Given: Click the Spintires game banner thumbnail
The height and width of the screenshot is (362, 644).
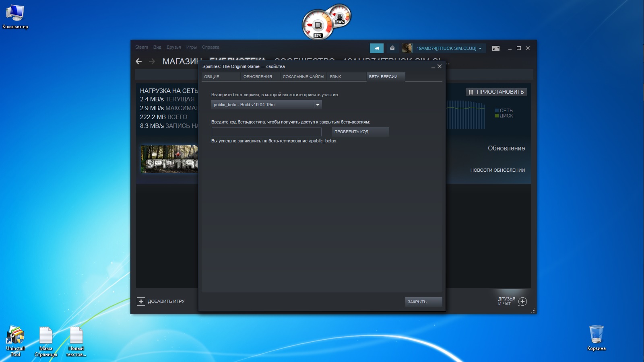Looking at the screenshot, I should 169,159.
